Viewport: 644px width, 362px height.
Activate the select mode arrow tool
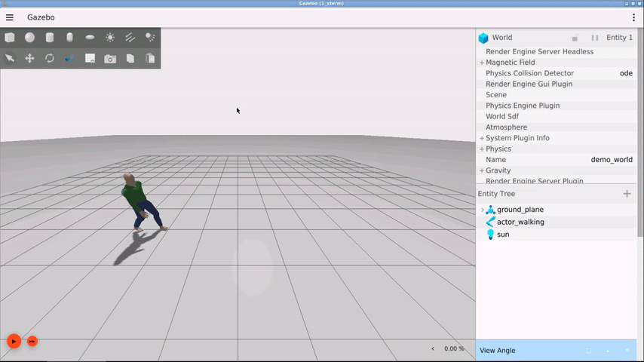click(x=10, y=58)
